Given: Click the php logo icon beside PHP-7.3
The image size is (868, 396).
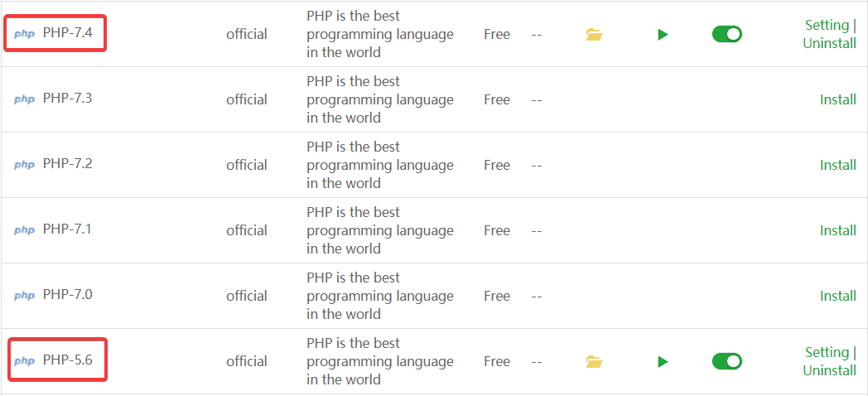Looking at the screenshot, I should pyautogui.click(x=25, y=99).
